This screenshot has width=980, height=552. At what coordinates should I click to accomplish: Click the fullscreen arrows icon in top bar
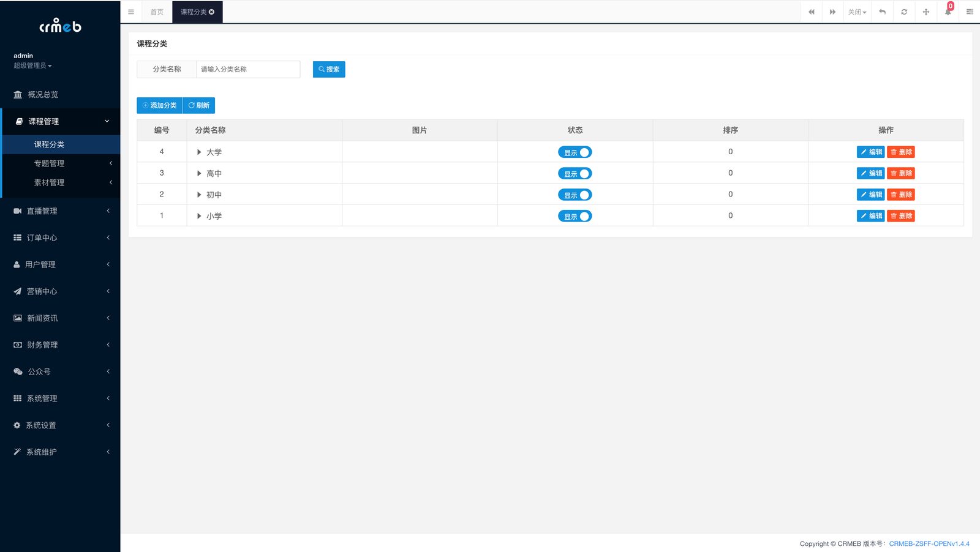coord(926,12)
